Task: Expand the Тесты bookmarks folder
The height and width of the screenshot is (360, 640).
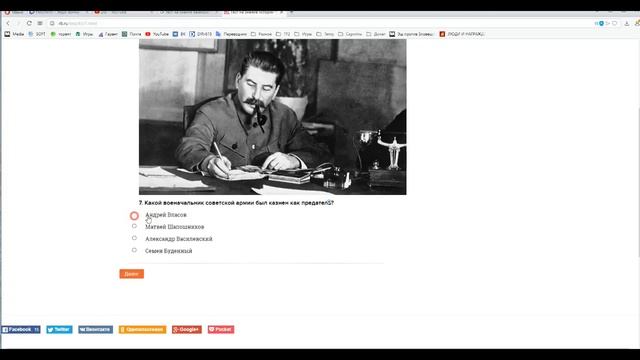Action: point(325,34)
